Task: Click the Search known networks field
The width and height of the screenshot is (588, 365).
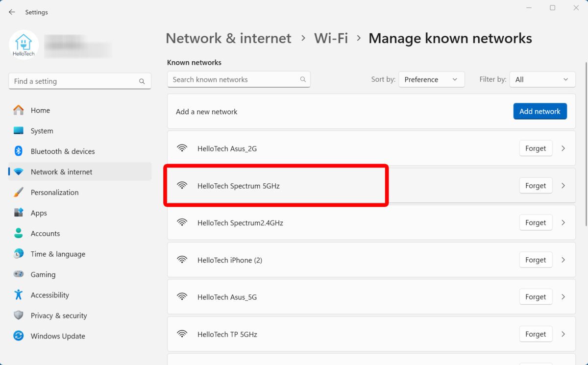Action: 235,79
